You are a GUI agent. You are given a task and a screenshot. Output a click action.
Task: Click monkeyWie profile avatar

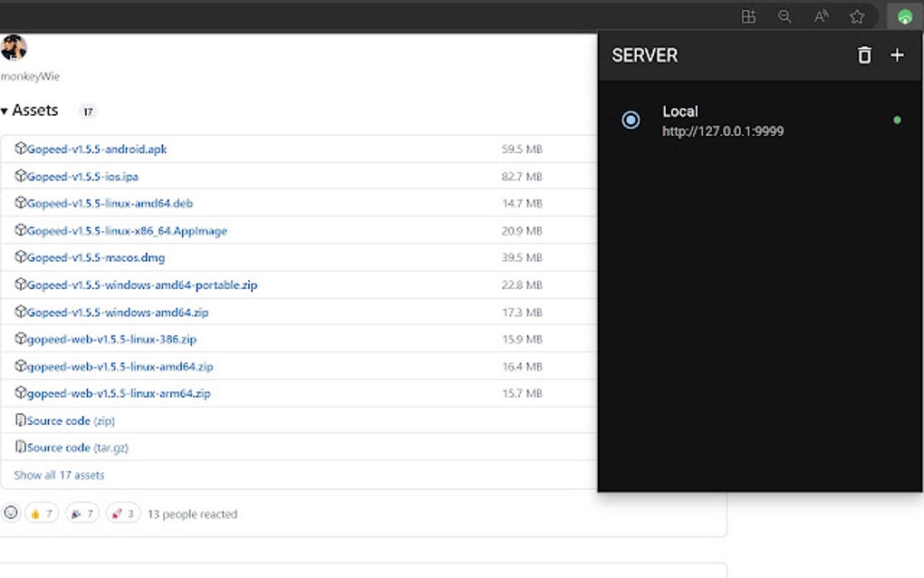pos(14,48)
